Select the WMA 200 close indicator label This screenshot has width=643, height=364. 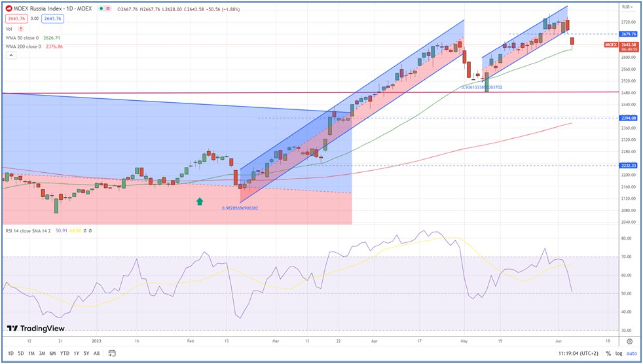pos(24,46)
